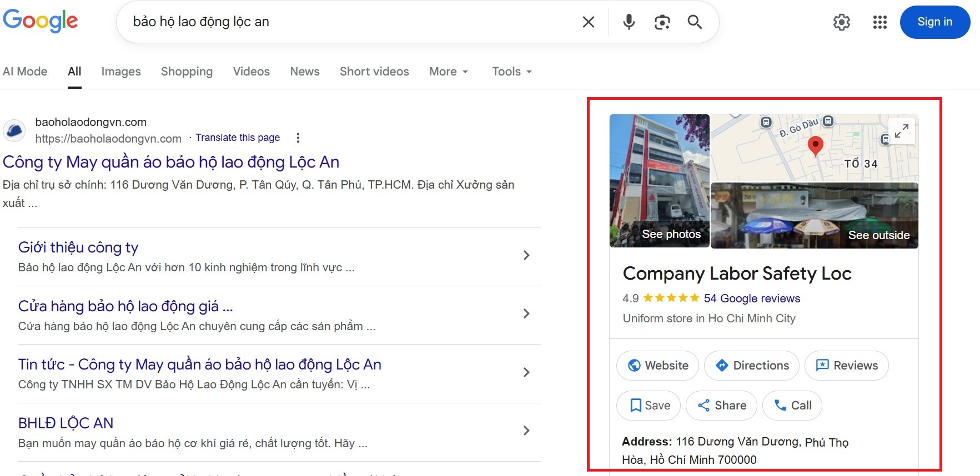Open BHLĐ LỘC AN sitelink
The image size is (980, 476).
[x=66, y=423]
